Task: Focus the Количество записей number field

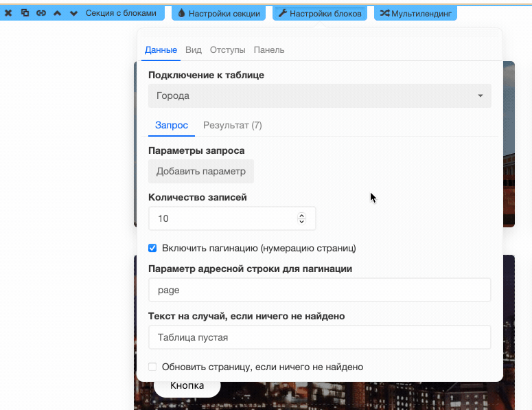Action: coord(232,218)
